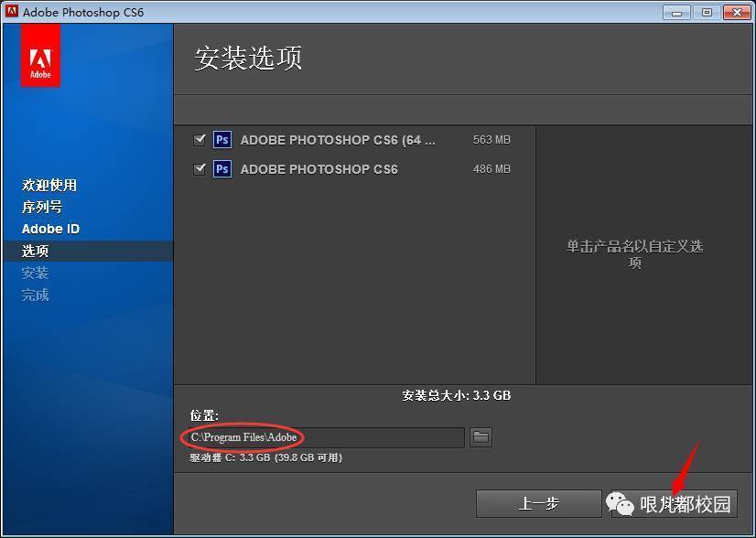
Task: Click the 驱动器 C: 3.3 GB disk info
Action: point(266,457)
